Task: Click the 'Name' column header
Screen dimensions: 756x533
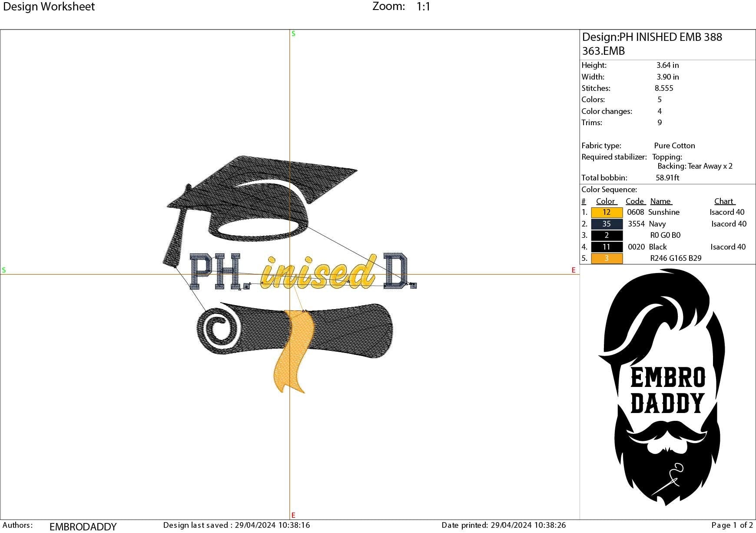Action: [661, 201]
